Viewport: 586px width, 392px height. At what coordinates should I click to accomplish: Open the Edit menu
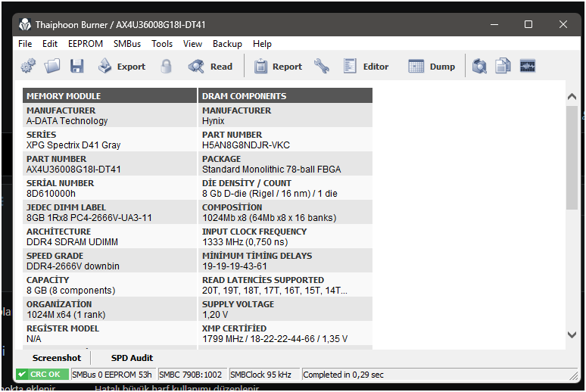(x=50, y=44)
